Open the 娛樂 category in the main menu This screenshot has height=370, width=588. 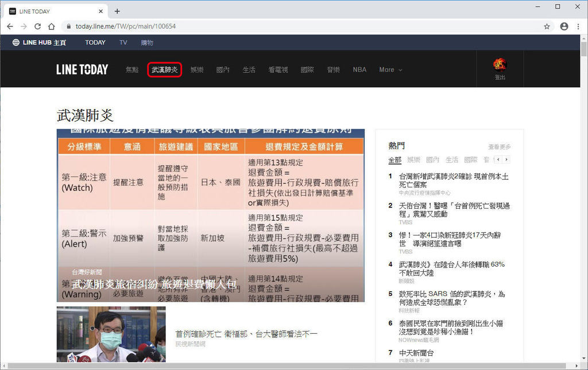point(197,70)
